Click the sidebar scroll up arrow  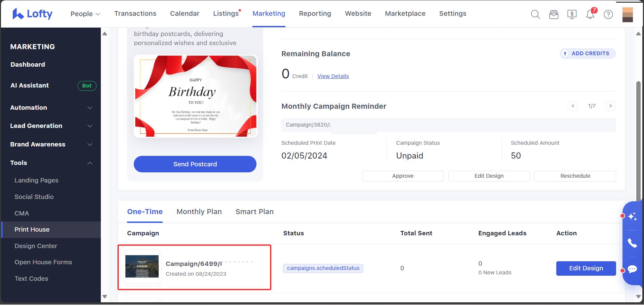[105, 34]
